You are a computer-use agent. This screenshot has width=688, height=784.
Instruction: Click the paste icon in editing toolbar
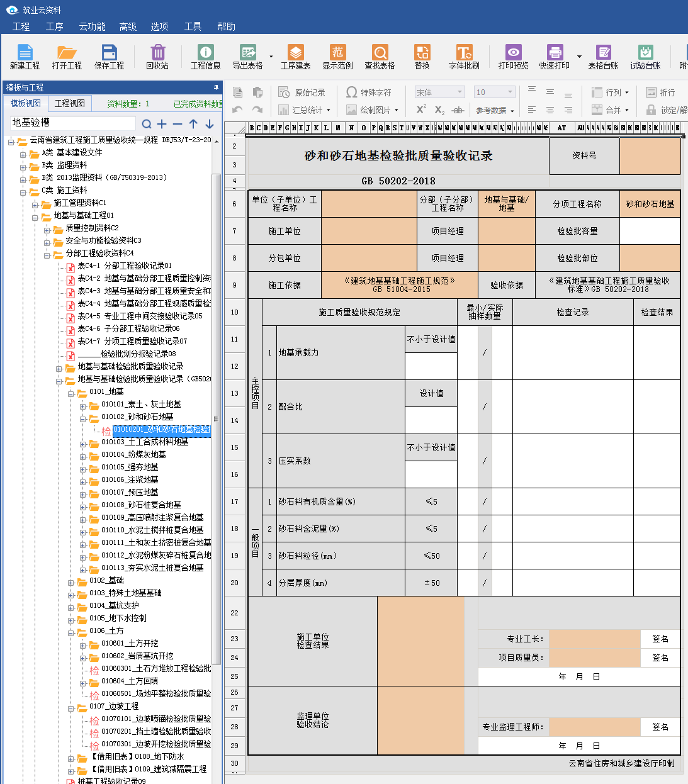pos(257,92)
